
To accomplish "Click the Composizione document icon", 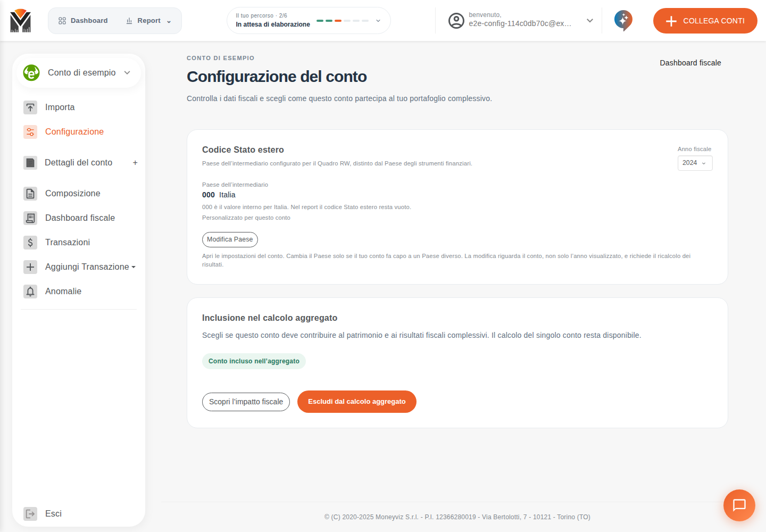I will pyautogui.click(x=30, y=194).
